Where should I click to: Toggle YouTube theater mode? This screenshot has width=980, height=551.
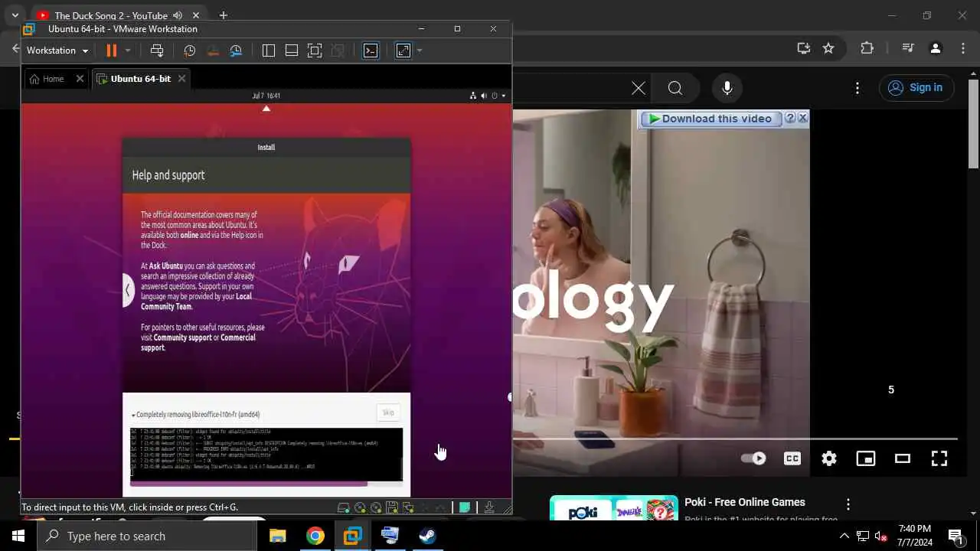(903, 458)
